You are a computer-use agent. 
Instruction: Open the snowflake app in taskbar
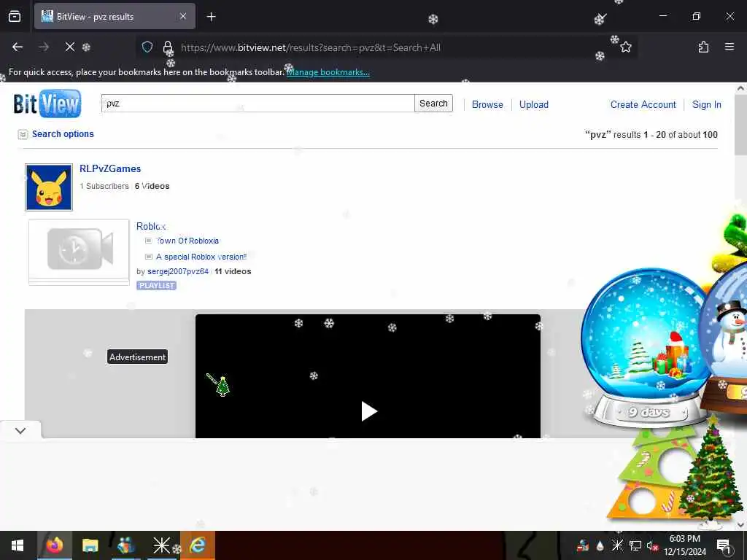161,545
